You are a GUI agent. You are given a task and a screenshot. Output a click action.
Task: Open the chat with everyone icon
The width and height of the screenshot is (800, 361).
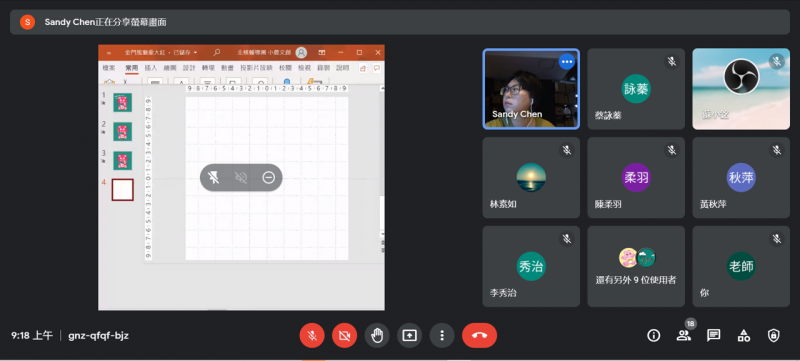click(714, 336)
